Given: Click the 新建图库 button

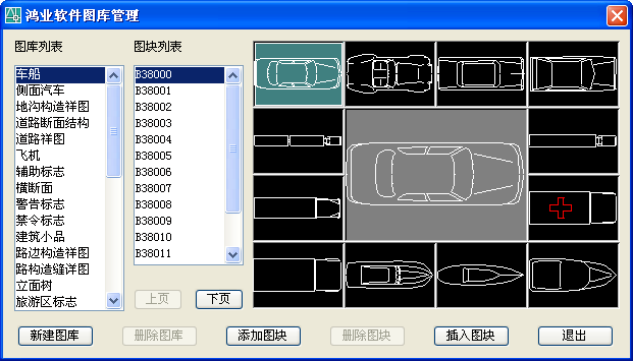Looking at the screenshot, I should coord(55,335).
